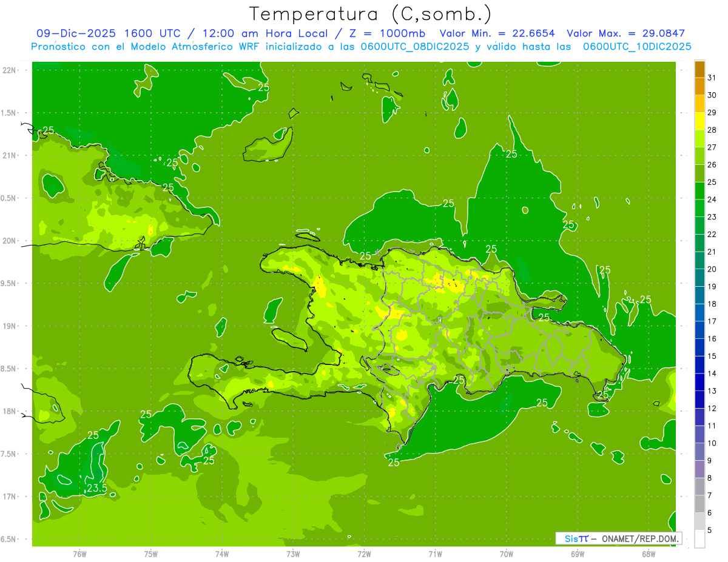This screenshot has height=562, width=728.
Task: Click legend value "12" on color bar
Action: pos(712,409)
